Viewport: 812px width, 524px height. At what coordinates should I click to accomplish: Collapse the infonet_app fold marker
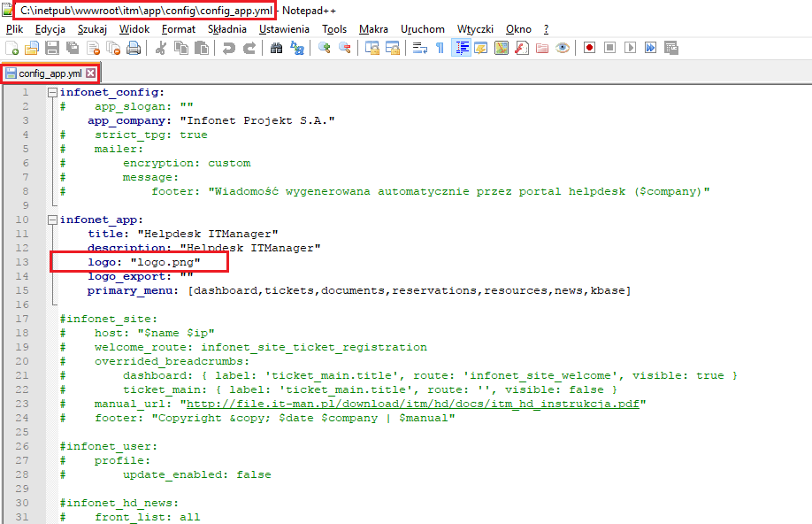(x=52, y=220)
